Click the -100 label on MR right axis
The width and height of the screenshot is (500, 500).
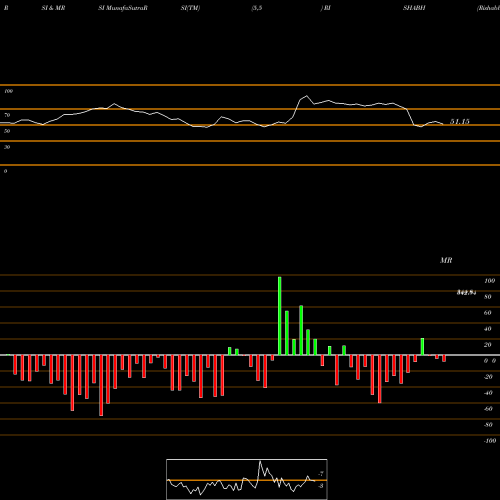[x=490, y=441]
